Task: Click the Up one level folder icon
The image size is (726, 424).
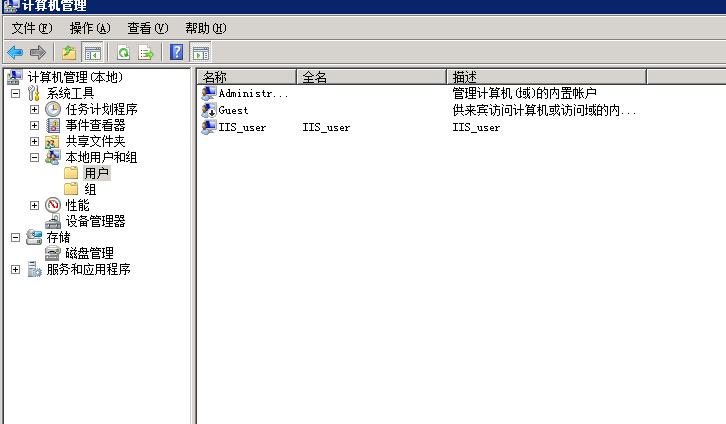Action: [68, 52]
